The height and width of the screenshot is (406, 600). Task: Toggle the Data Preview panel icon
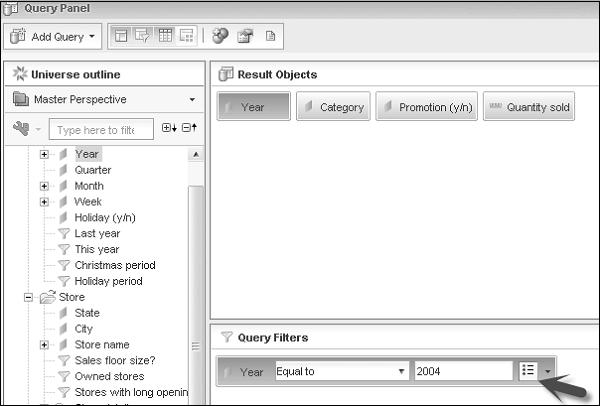pos(165,36)
